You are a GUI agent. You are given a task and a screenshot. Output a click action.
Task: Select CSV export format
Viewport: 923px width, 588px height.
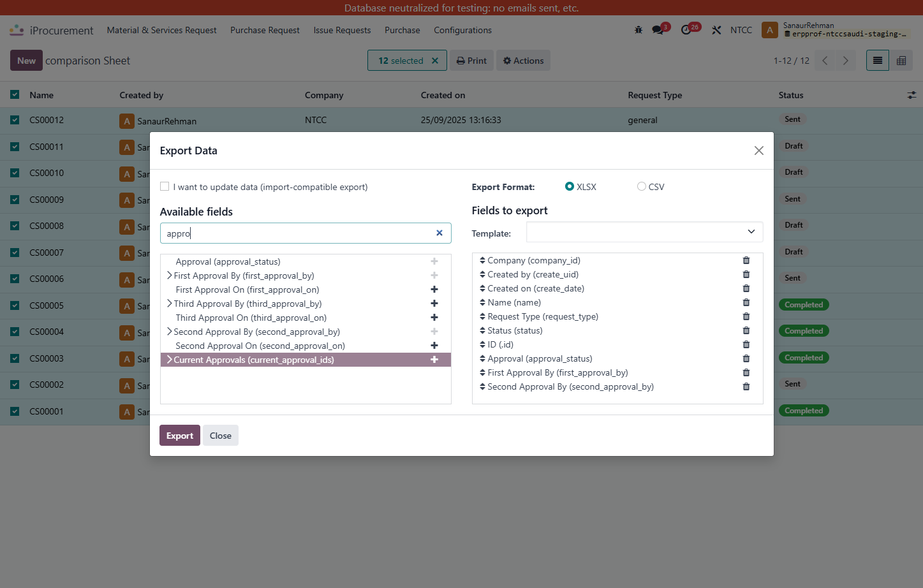642,186
